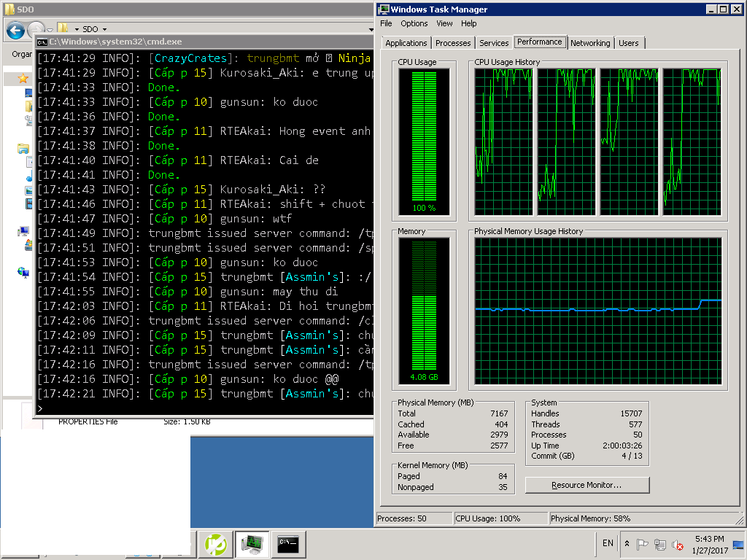Image resolution: width=747 pixels, height=560 pixels.
Task: Expand the SDO address path dropdown
Action: (104, 30)
